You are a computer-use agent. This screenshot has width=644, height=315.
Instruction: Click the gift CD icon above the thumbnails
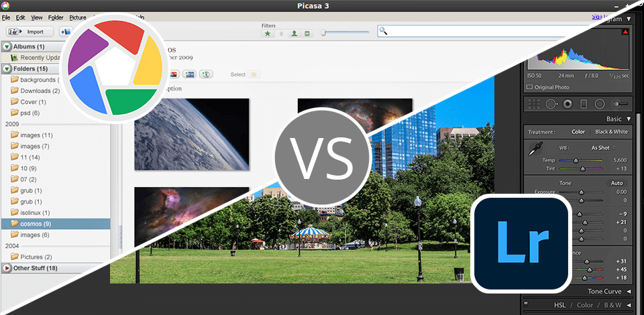point(206,74)
